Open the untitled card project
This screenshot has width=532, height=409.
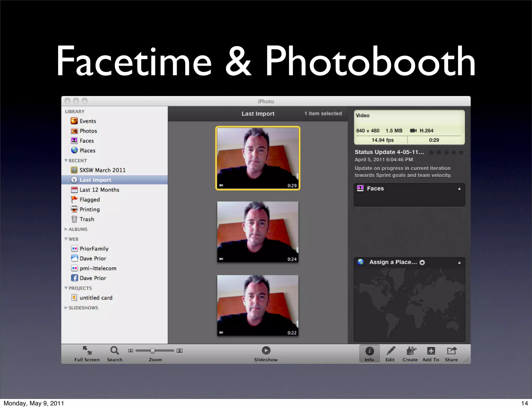click(x=92, y=298)
